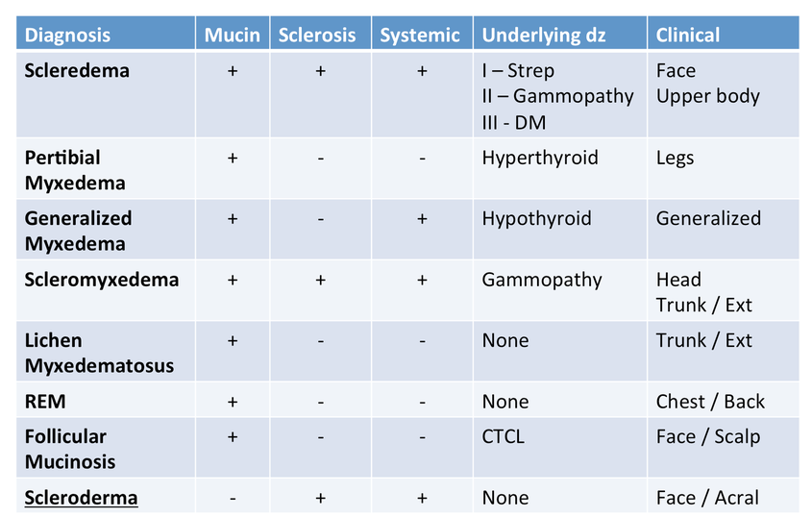
Task: Click the Scleredema row label
Action: (77, 71)
